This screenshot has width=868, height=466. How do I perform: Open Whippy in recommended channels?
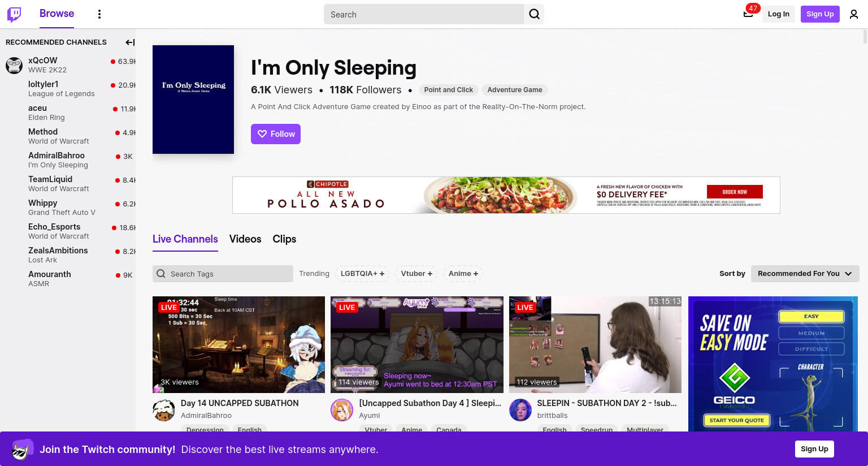pyautogui.click(x=68, y=208)
